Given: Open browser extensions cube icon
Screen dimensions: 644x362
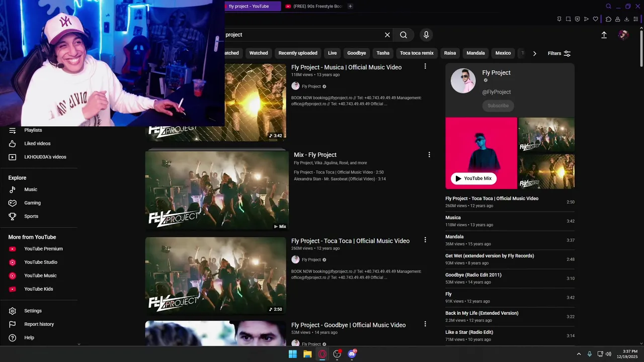Looking at the screenshot, I should [x=608, y=19].
